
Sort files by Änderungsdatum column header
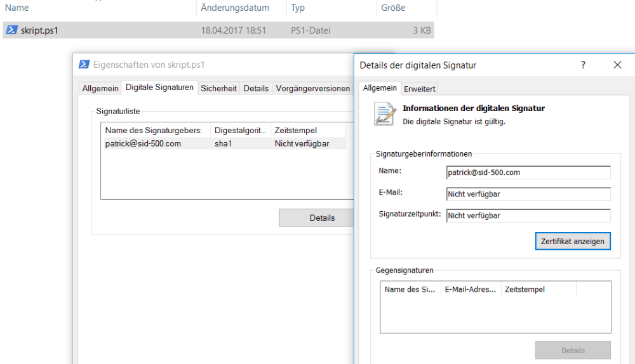pos(235,8)
